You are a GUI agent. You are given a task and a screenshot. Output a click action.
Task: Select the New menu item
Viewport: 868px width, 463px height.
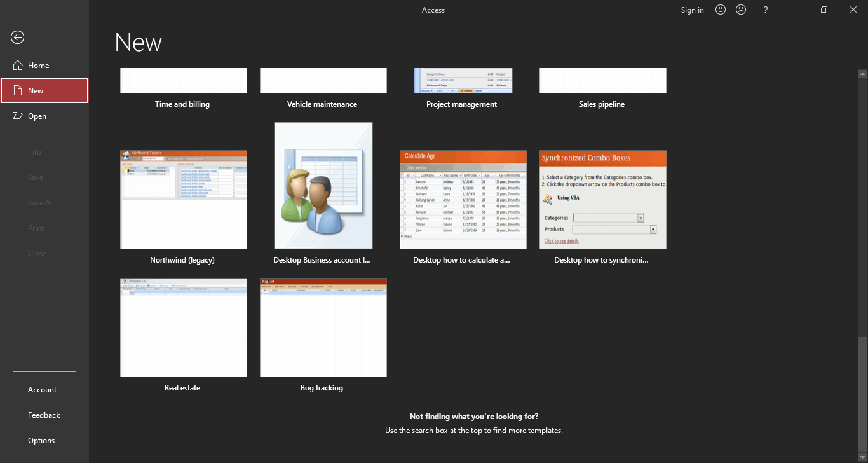point(44,90)
